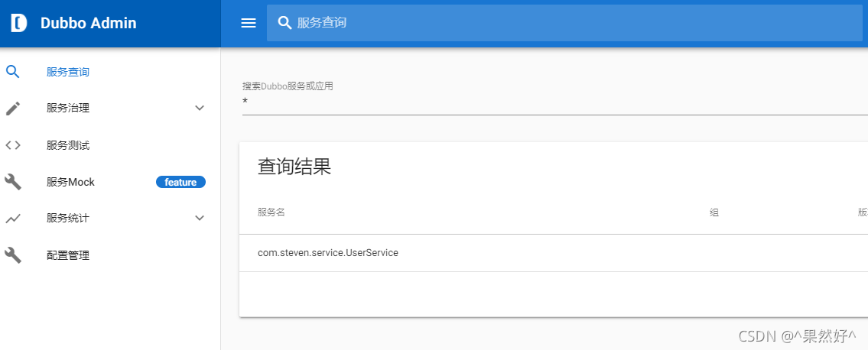Click the 服务查询 search icon in sidebar

pos(13,72)
